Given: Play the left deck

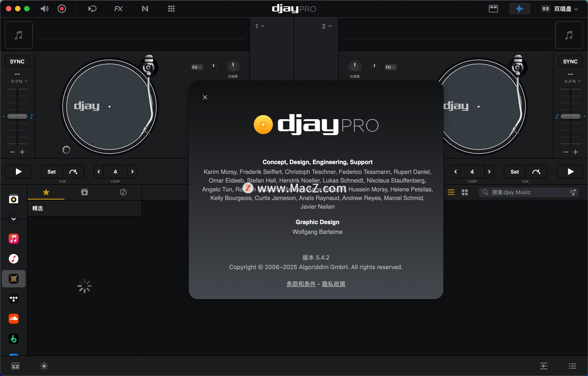Looking at the screenshot, I should [18, 171].
